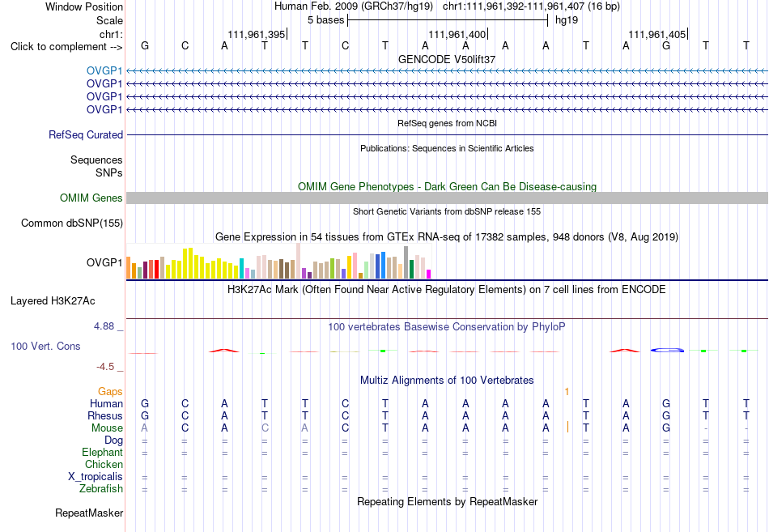Open 'Gene Expression in 54 tissues from GTEx' title
The image size is (769, 532).
[x=447, y=237]
